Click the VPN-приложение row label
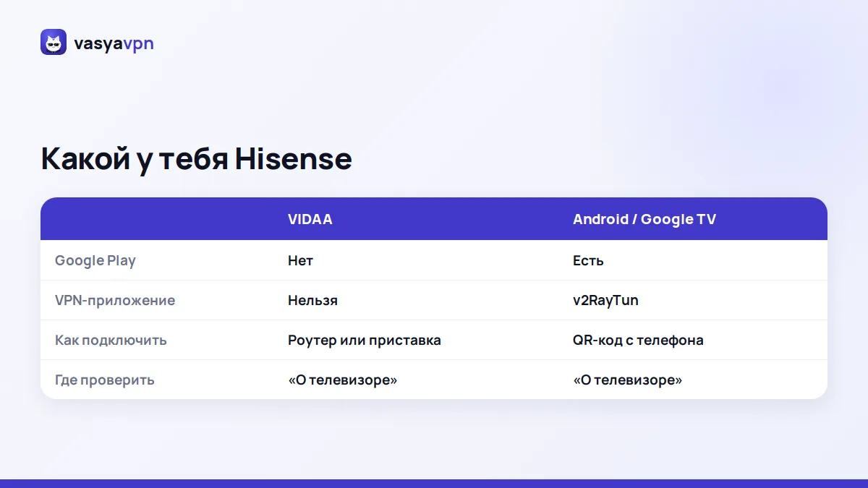Screen dimensions: 868x488 pyautogui.click(x=115, y=300)
